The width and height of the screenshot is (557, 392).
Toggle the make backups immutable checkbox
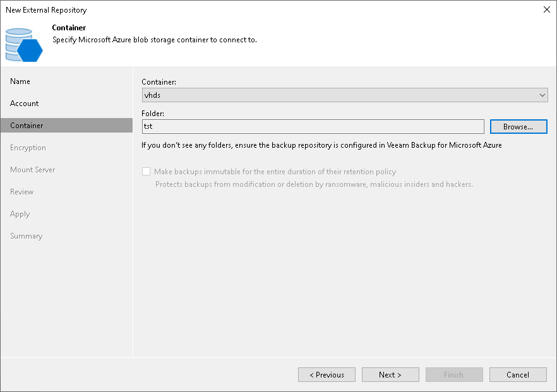click(x=147, y=172)
